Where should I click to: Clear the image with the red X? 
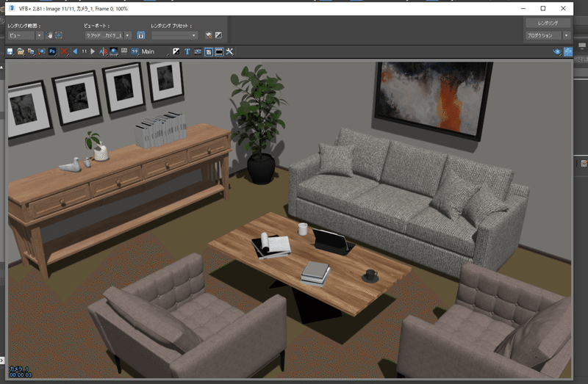click(x=65, y=51)
